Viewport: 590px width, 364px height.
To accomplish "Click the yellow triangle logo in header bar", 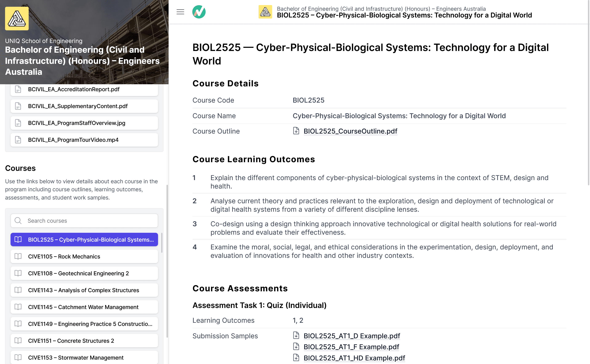I will tap(265, 12).
